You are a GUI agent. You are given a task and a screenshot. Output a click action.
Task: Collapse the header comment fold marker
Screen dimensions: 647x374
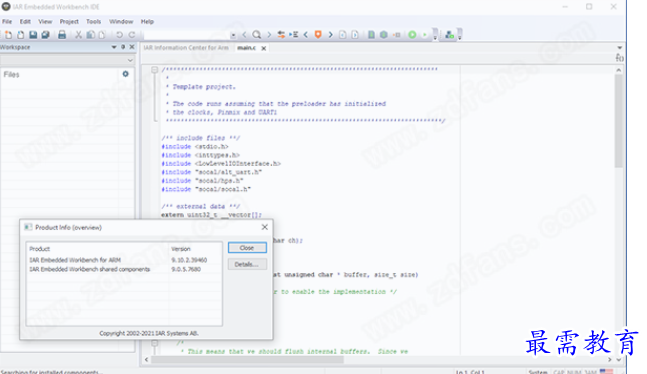155,69
